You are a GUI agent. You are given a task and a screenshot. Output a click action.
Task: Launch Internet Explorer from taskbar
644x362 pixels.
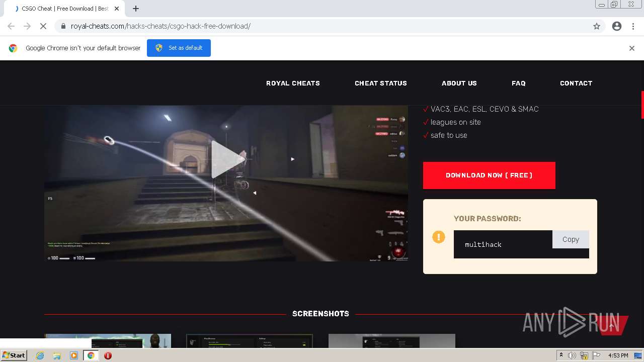click(40, 355)
